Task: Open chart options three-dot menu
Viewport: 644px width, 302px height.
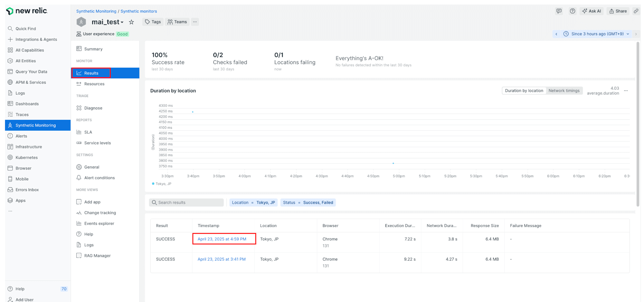Action: 626,91
